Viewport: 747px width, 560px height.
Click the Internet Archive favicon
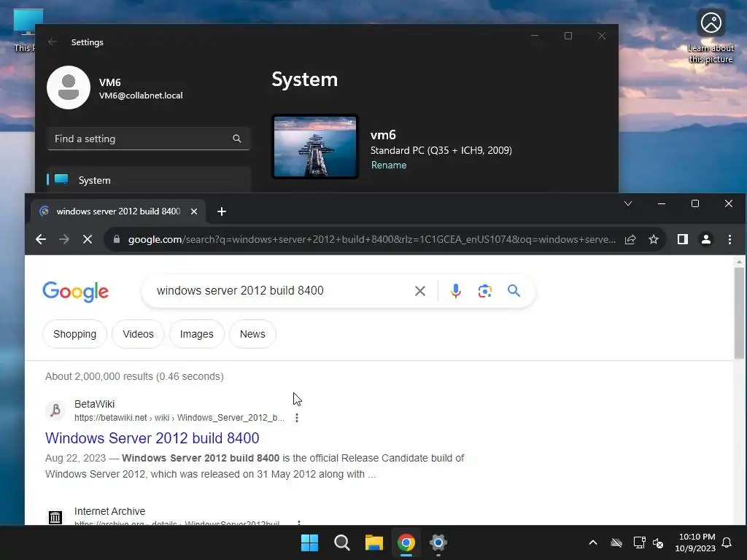(x=55, y=517)
